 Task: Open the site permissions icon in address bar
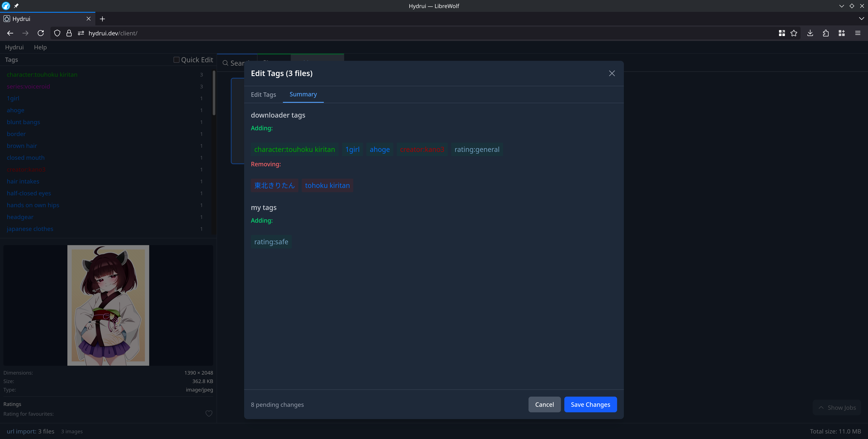(x=81, y=33)
